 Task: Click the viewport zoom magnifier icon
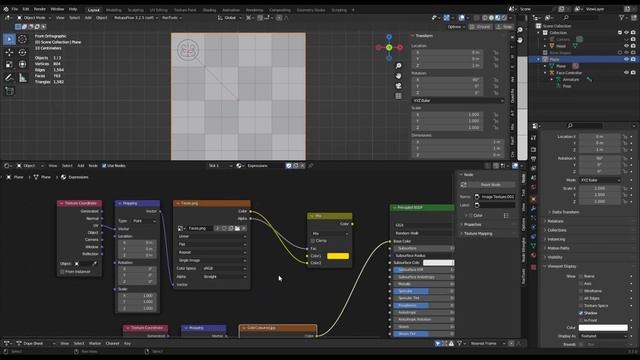(398, 66)
